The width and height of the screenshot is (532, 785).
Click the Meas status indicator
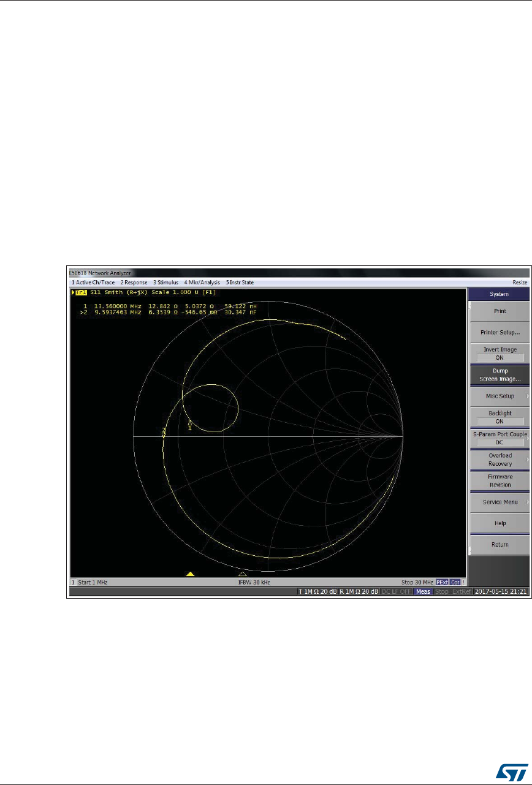pos(423,592)
